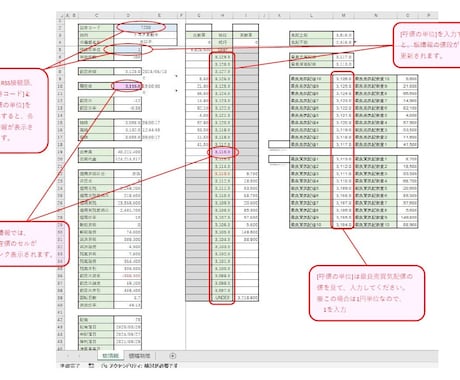Switch to the second inactive sheet tab
The width and height of the screenshot is (460, 380).
(x=139, y=356)
